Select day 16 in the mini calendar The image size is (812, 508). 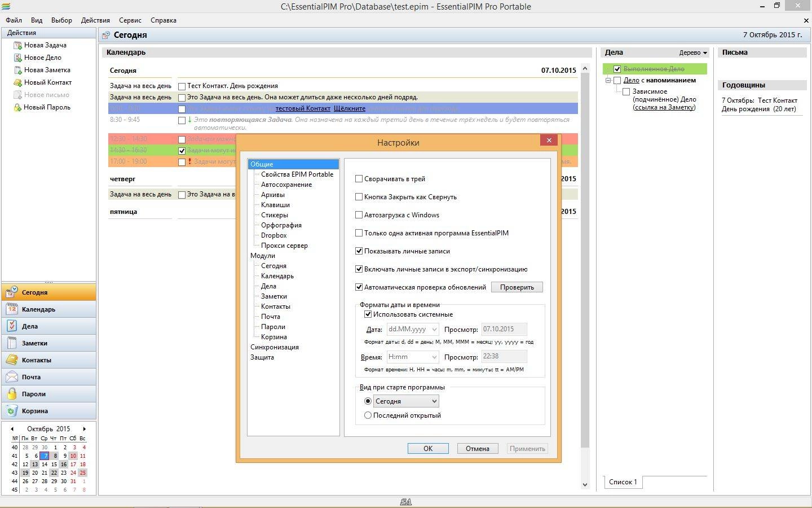coord(64,464)
